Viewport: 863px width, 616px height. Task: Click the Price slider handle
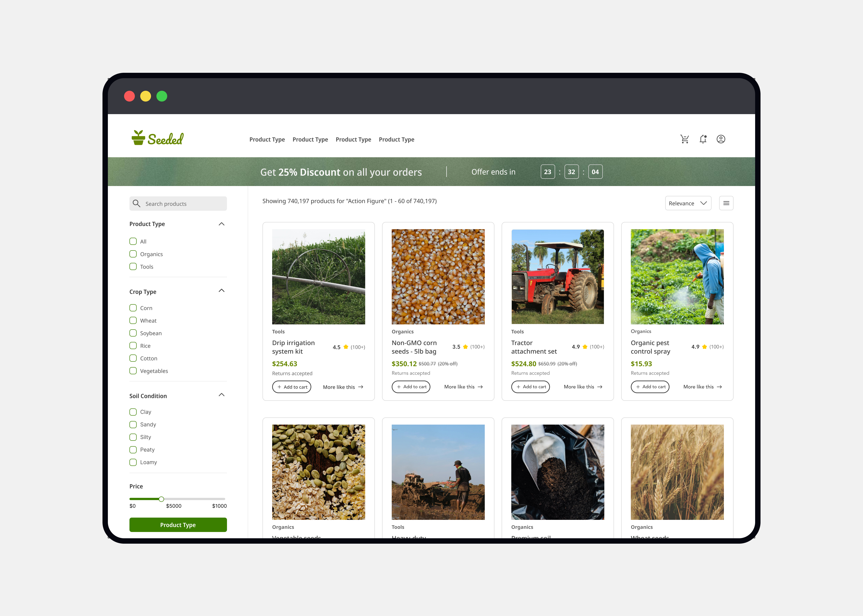tap(161, 499)
